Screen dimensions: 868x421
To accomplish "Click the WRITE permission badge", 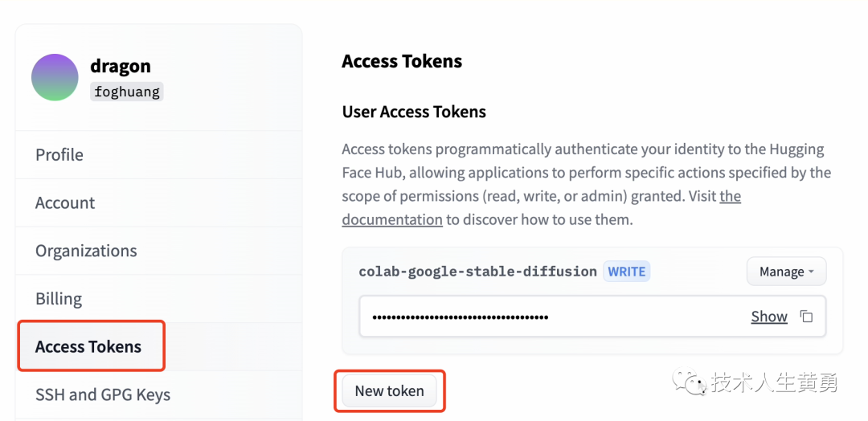I will (x=627, y=272).
